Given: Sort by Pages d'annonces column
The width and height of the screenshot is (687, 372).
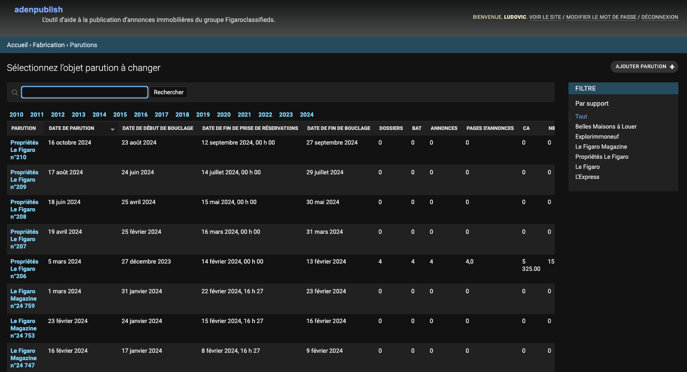Looking at the screenshot, I should [x=490, y=128].
